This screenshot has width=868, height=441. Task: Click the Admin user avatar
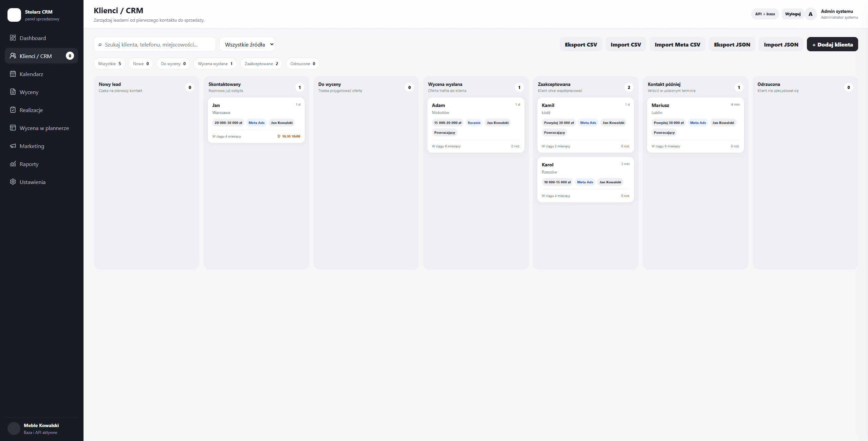811,14
